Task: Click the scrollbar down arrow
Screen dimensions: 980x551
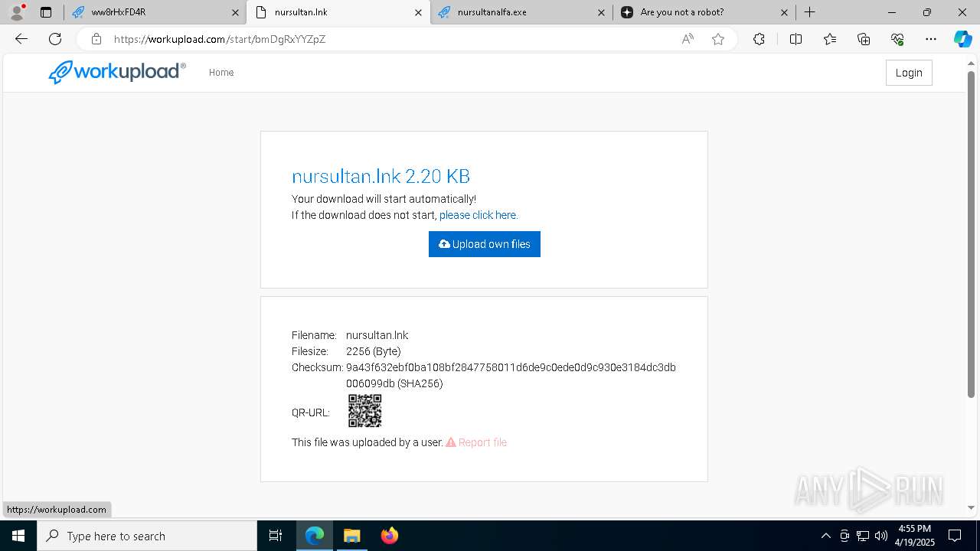Action: click(972, 507)
